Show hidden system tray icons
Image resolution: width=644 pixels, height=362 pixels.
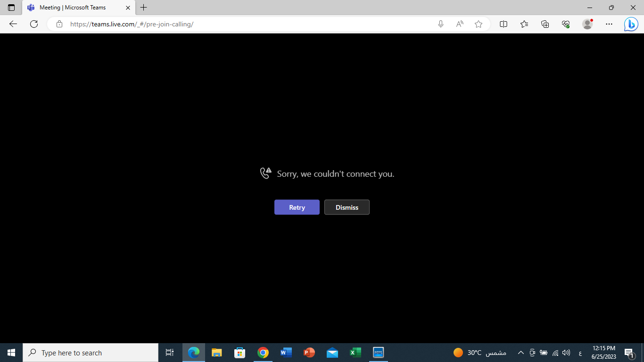pyautogui.click(x=521, y=353)
